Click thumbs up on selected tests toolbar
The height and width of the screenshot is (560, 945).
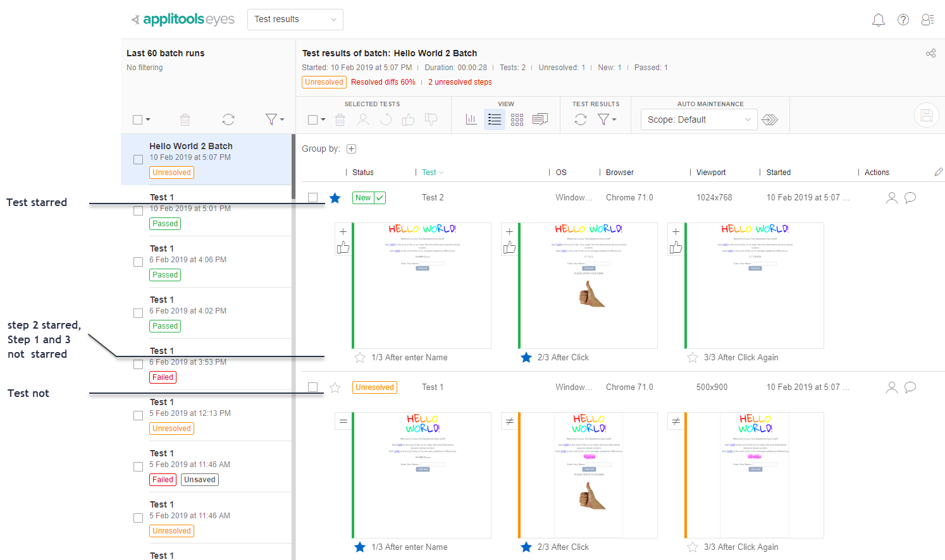click(408, 119)
